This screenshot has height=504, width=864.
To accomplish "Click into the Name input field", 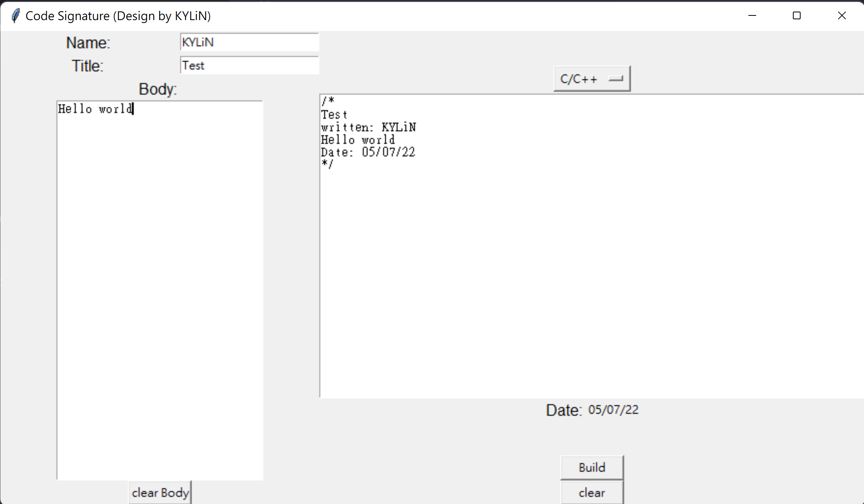I will pos(249,42).
